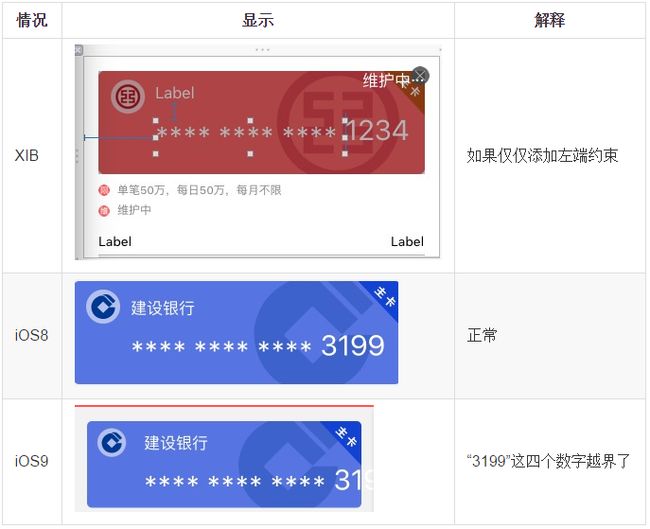The height and width of the screenshot is (529, 650).
Task: Click the bottom-right bold Label in XIB view
Action: (x=407, y=242)
